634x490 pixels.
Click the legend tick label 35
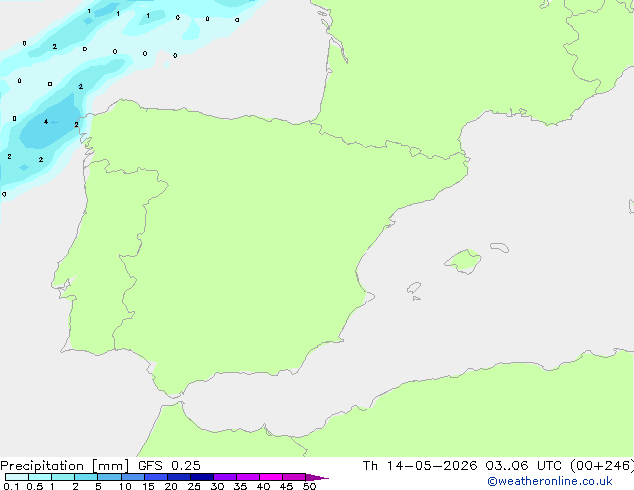click(x=240, y=486)
